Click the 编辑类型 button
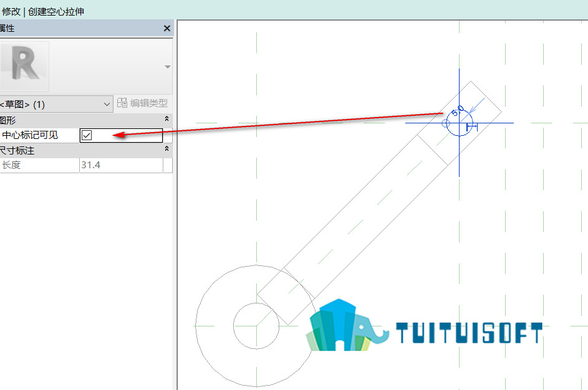The height and width of the screenshot is (390, 588). click(143, 103)
